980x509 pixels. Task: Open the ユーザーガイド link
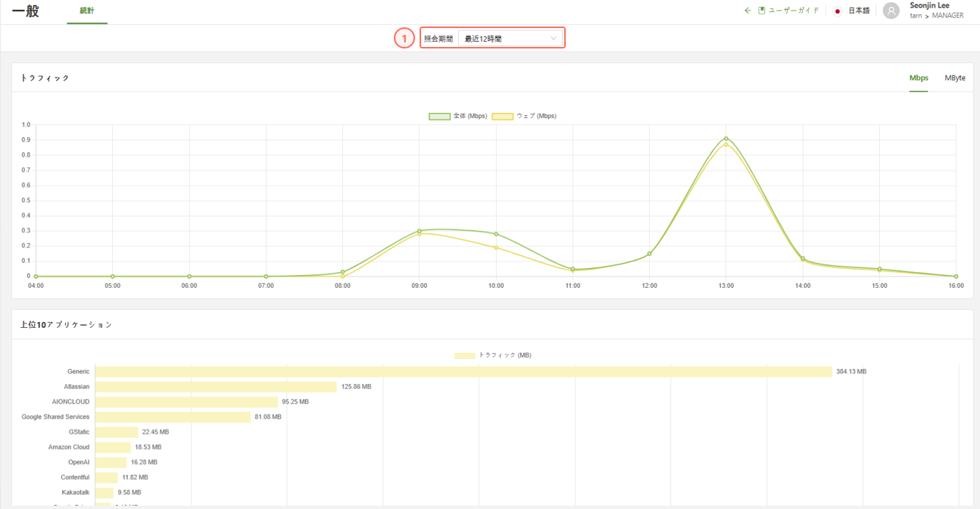(794, 11)
